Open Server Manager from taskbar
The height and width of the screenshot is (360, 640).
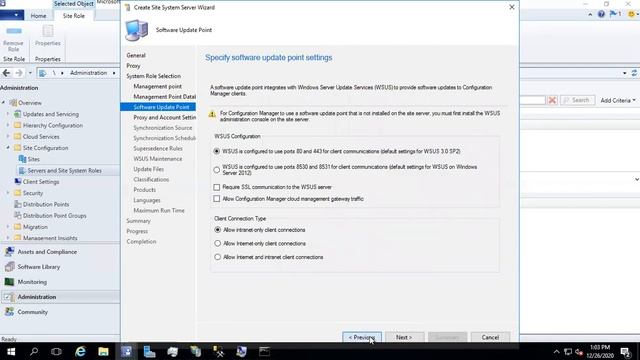click(x=149, y=351)
